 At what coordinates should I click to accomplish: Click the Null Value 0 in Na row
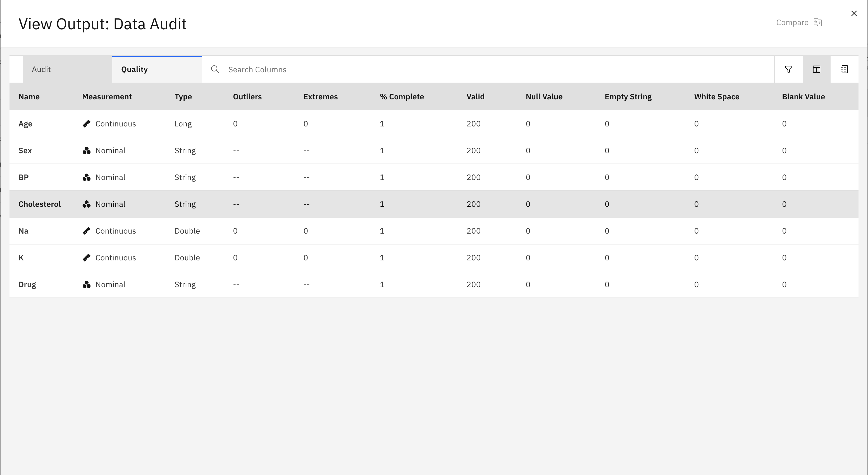(x=528, y=231)
